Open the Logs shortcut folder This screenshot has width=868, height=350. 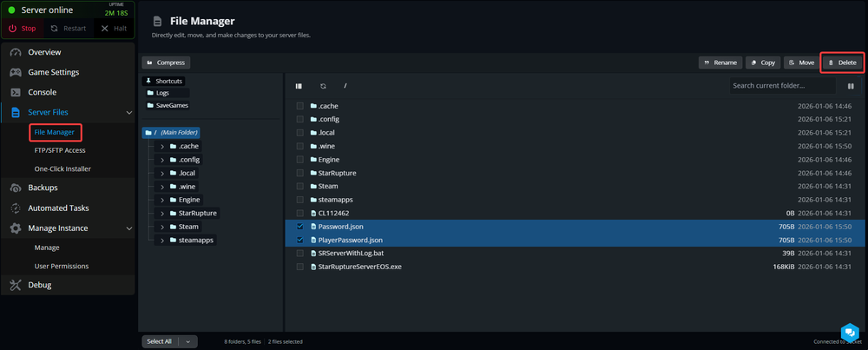coord(166,93)
